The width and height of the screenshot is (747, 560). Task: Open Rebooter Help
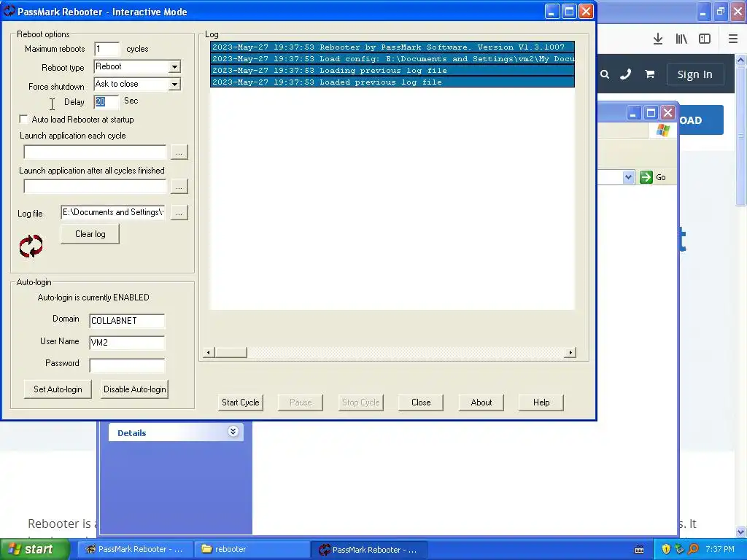coord(541,402)
